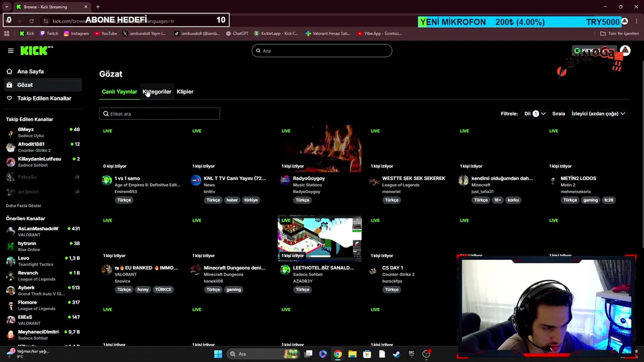Open the Ytbe.App bookmark
Image resolution: width=644 pixels, height=362 pixels.
pos(379,34)
